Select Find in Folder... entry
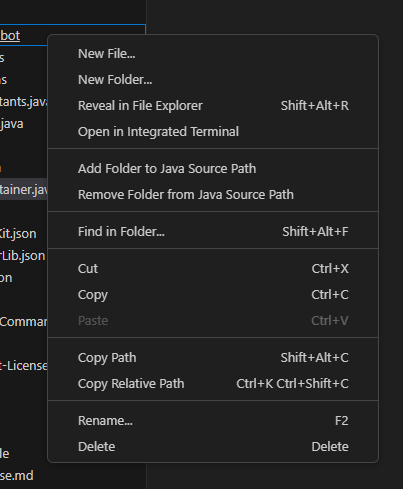The width and height of the screenshot is (403, 489). click(213, 232)
